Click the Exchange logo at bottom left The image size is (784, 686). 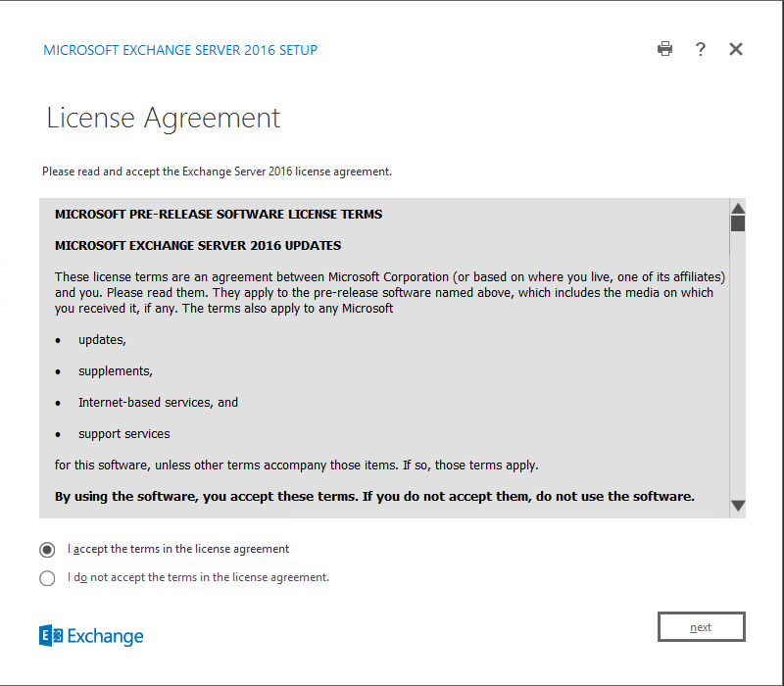pos(91,635)
